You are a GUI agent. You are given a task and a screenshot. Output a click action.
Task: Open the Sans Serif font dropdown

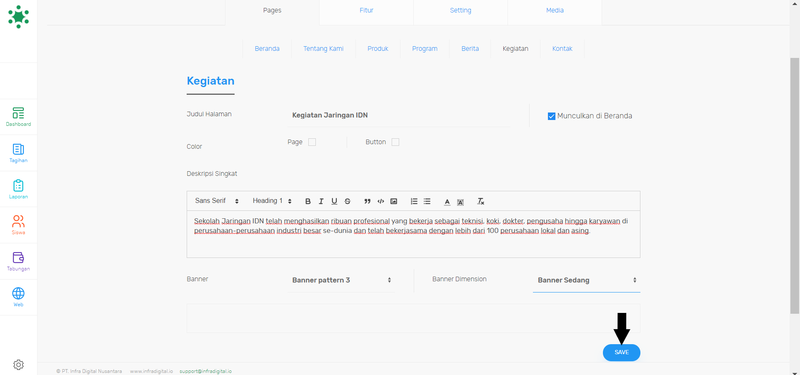[217, 201]
